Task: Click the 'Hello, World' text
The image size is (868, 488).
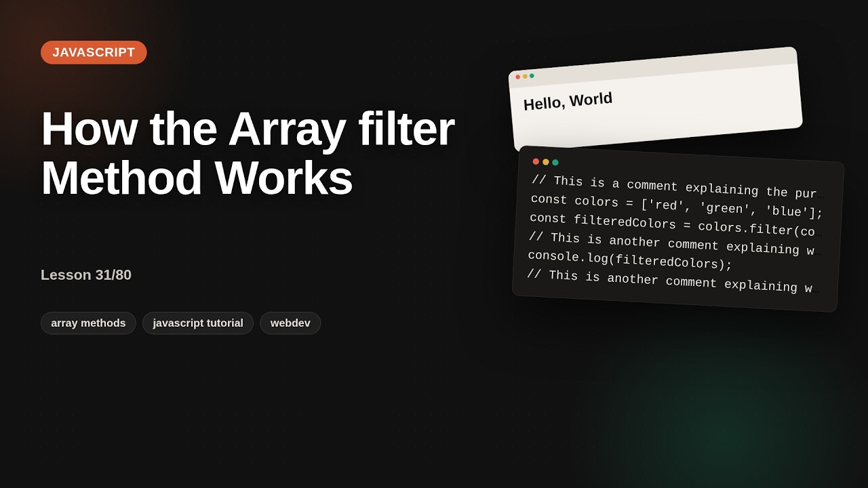Action: [568, 101]
